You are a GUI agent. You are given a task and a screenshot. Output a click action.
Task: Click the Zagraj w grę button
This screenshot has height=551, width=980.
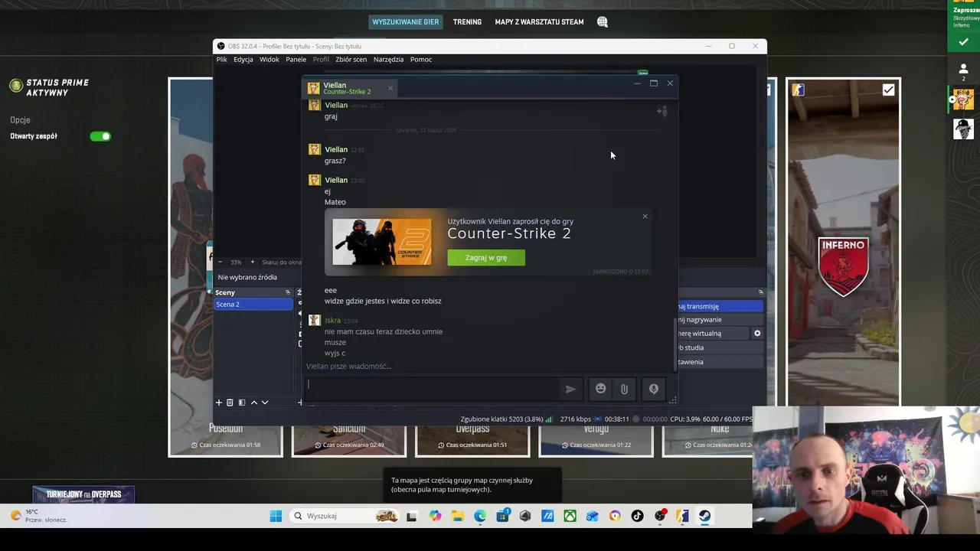(486, 258)
